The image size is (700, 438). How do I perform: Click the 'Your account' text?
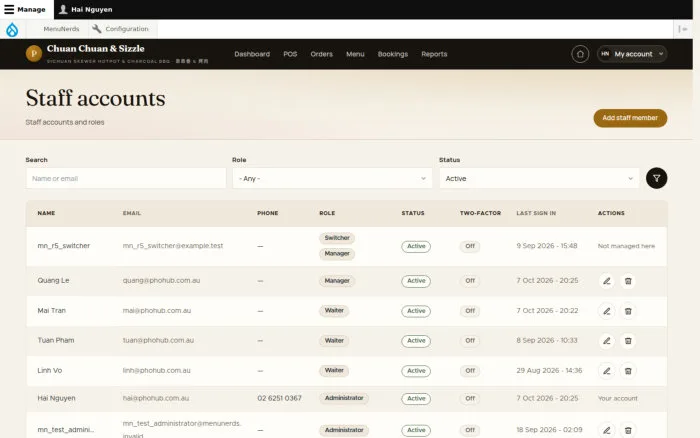[618, 398]
